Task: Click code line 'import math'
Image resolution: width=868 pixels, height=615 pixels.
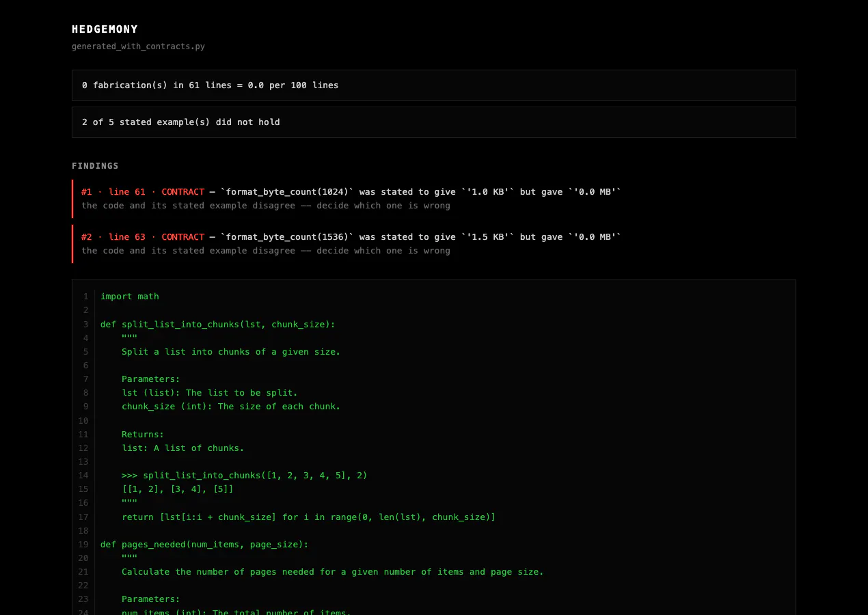Action: click(x=130, y=297)
